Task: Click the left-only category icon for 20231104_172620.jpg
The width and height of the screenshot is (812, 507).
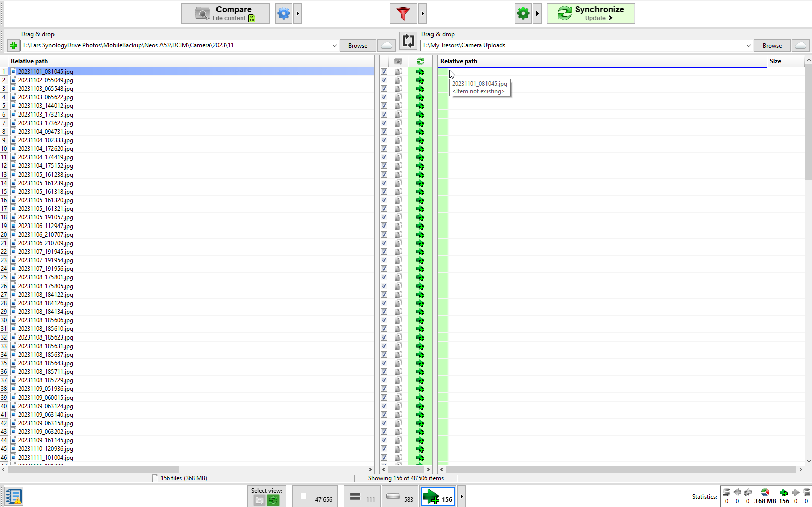Action: [398, 149]
